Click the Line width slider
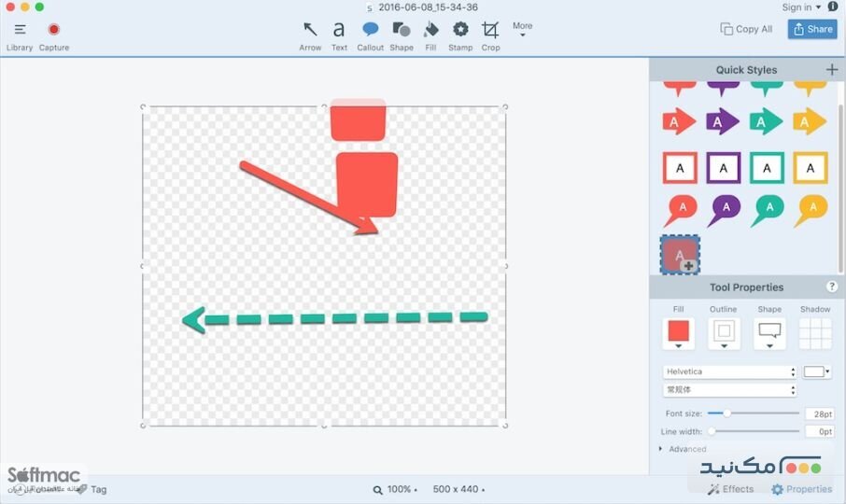Image resolution: width=846 pixels, height=504 pixels. pos(753,431)
